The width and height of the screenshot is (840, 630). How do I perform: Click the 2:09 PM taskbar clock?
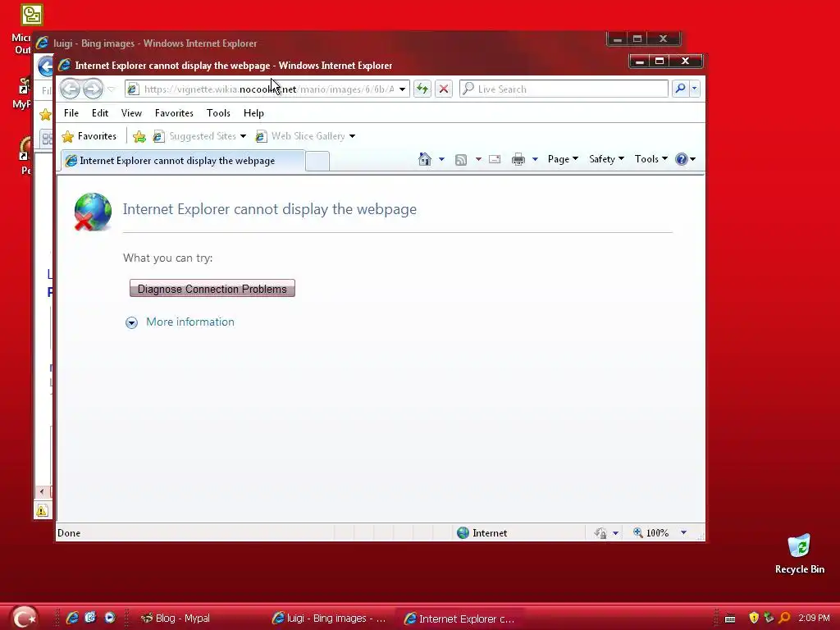point(814,619)
